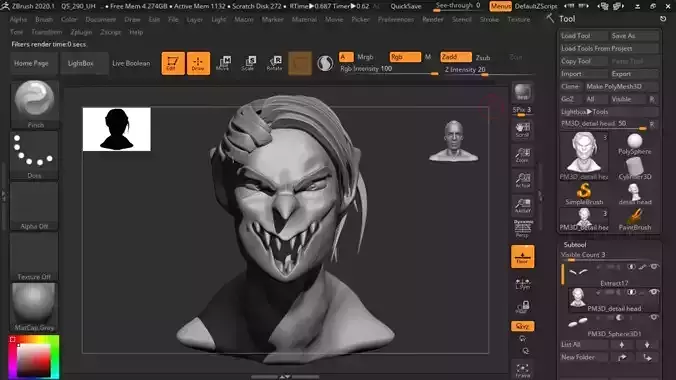Screen dimensions: 676x380
Task: Select the PaintBrush tool
Action: pyautogui.click(x=635, y=219)
